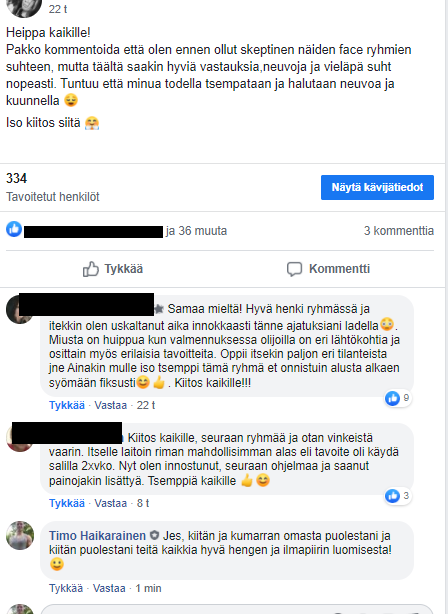Click Näytä kävijätiedot button
Image resolution: width=448 pixels, height=614 pixels.
pyautogui.click(x=377, y=187)
